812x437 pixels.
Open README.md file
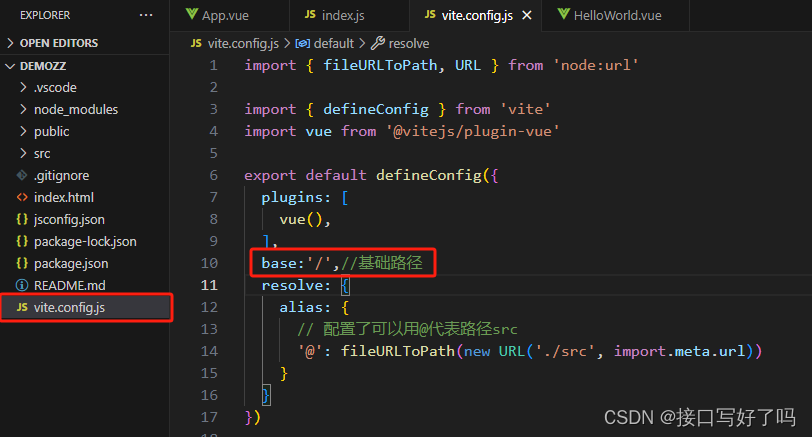click(69, 285)
